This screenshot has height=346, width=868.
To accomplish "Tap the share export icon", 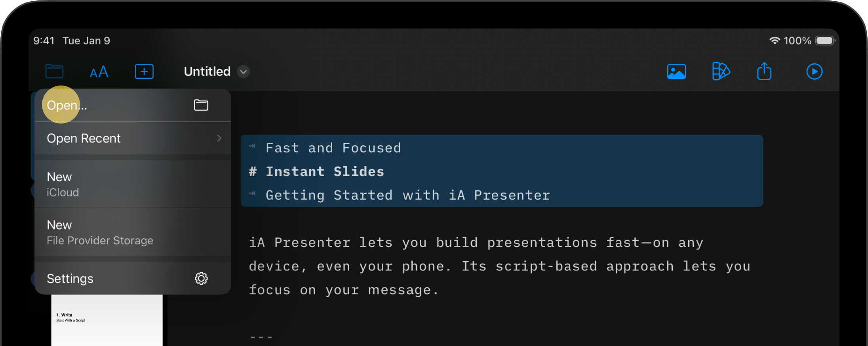I will 764,72.
